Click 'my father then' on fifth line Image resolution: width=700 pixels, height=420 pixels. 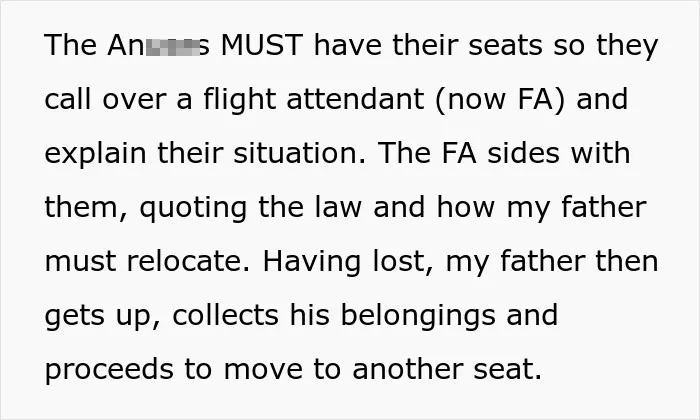(x=552, y=262)
